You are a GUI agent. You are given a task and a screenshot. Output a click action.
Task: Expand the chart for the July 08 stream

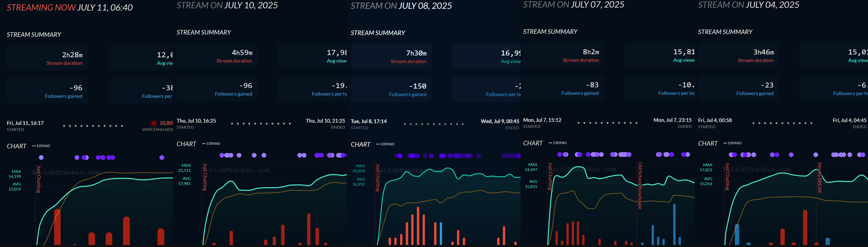pos(385,144)
